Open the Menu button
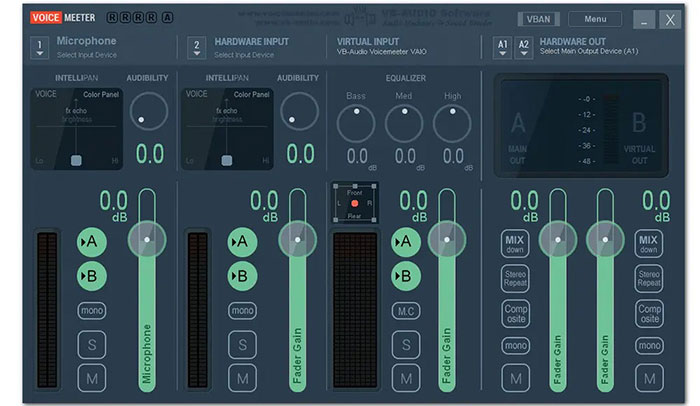 (595, 19)
